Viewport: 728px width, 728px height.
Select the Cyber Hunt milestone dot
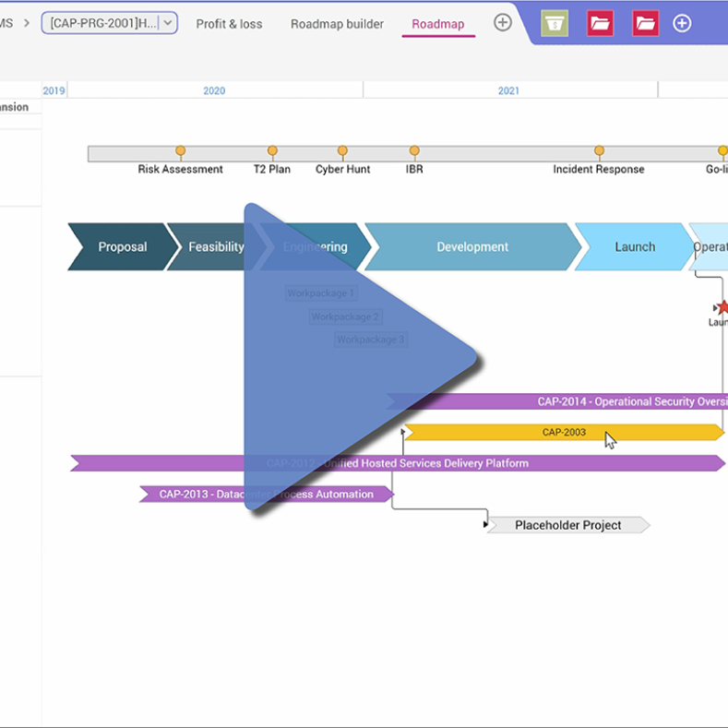342,151
